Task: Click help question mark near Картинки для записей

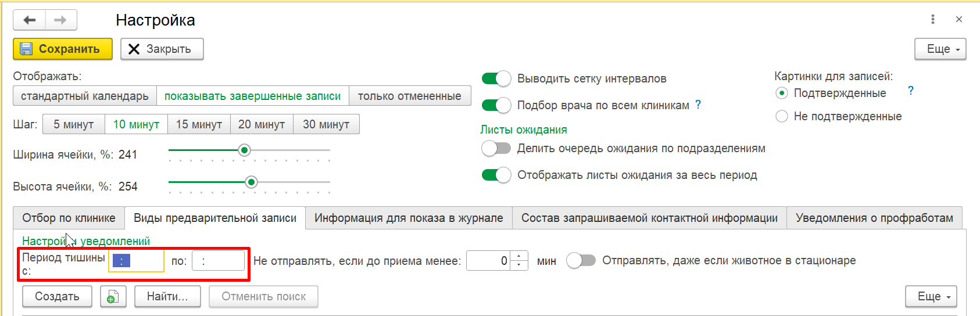Action: coord(911,91)
